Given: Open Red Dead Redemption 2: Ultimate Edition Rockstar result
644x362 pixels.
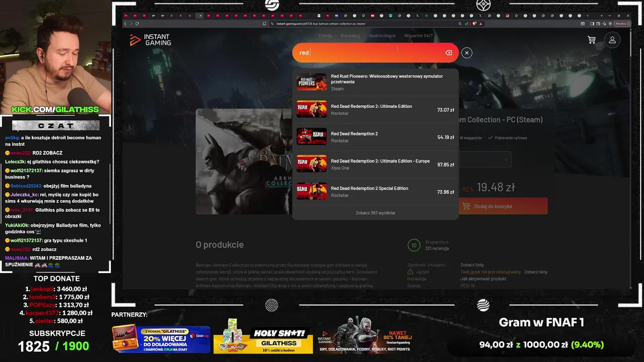Looking at the screenshot, I should click(375, 110).
